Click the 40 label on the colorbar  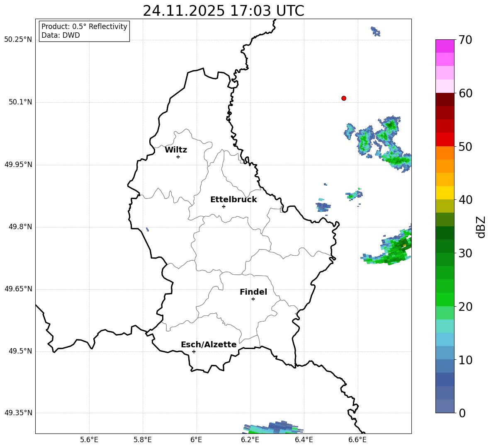(465, 200)
